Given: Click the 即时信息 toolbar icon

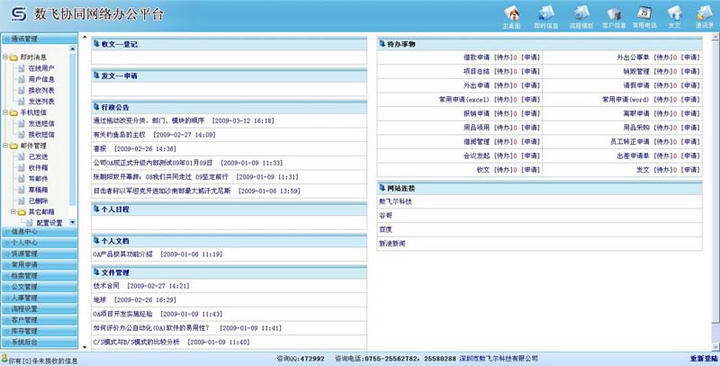Looking at the screenshot, I should click(x=546, y=13).
